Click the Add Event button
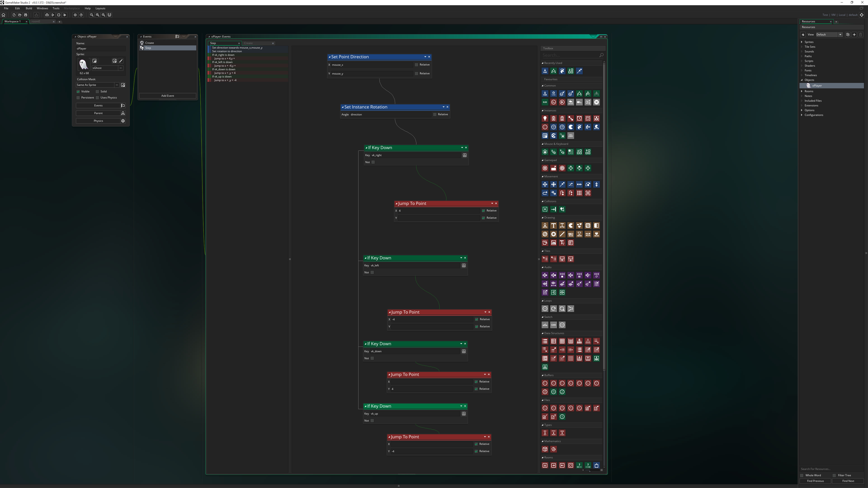Viewport: 868px width, 488px height. point(167,96)
